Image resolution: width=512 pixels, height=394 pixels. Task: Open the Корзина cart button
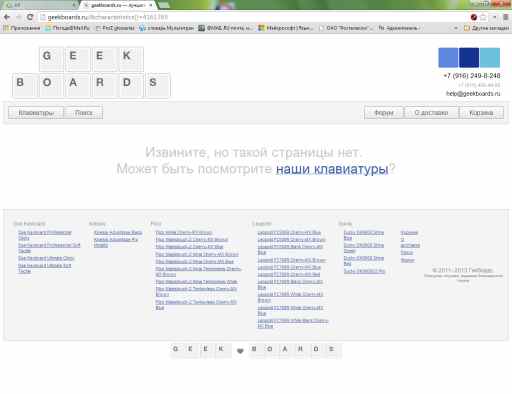click(x=481, y=113)
